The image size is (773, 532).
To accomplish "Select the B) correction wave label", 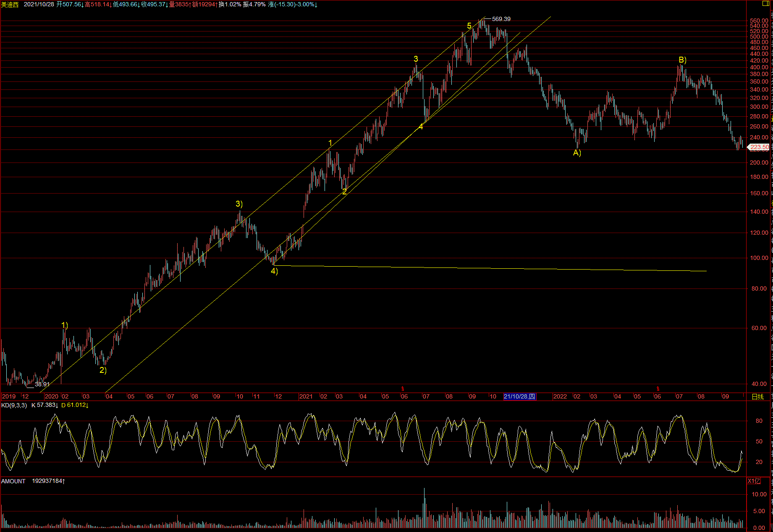I will [x=682, y=60].
